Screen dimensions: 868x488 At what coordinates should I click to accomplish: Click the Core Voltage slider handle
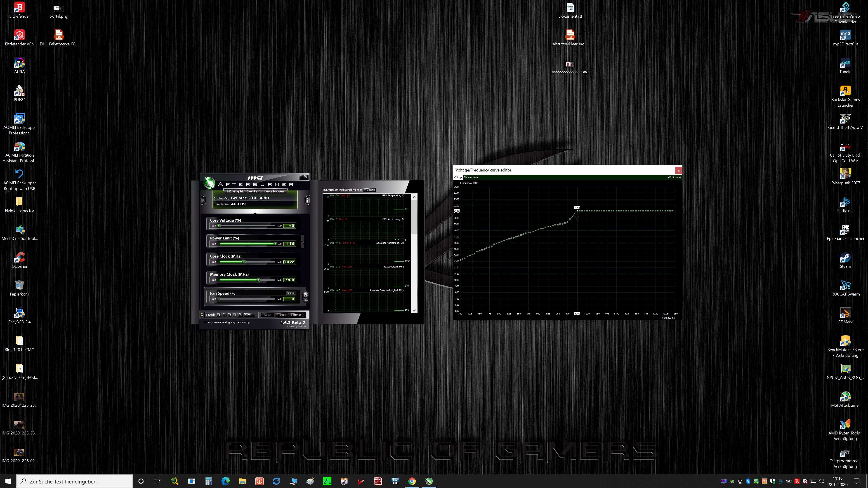pos(219,226)
